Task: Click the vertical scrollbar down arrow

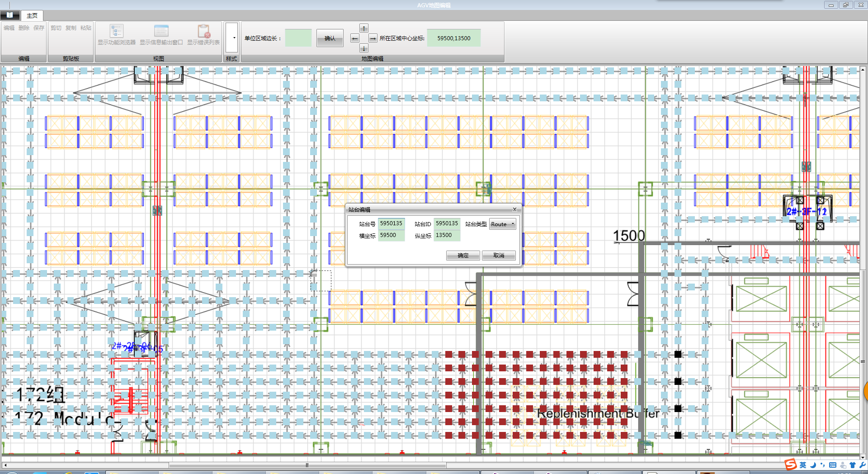Action: tap(863, 458)
